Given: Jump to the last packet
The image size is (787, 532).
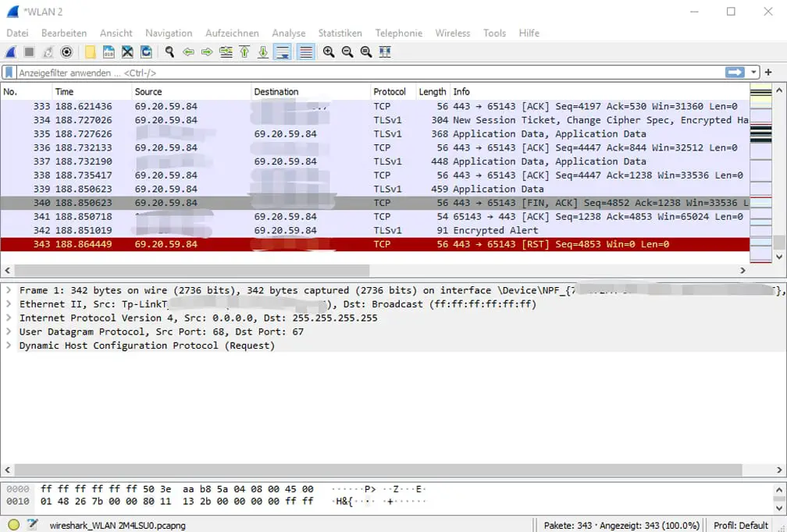Looking at the screenshot, I should 263,51.
